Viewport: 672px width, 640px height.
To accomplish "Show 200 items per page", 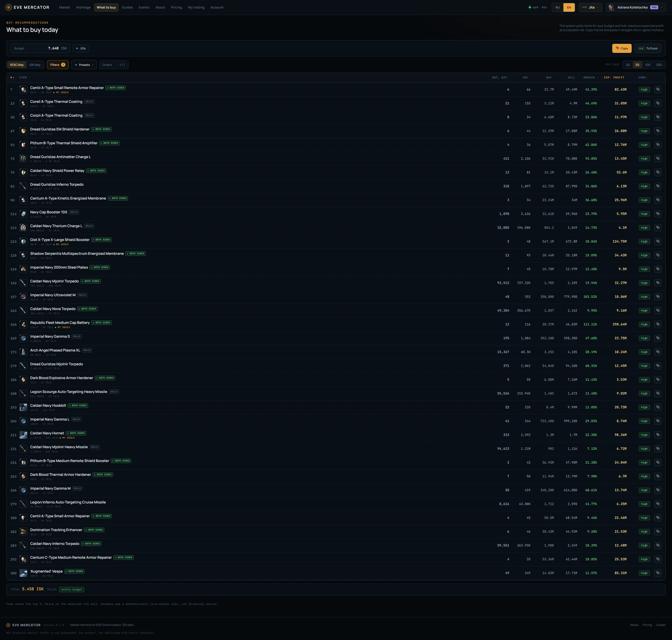I will coord(659,65).
